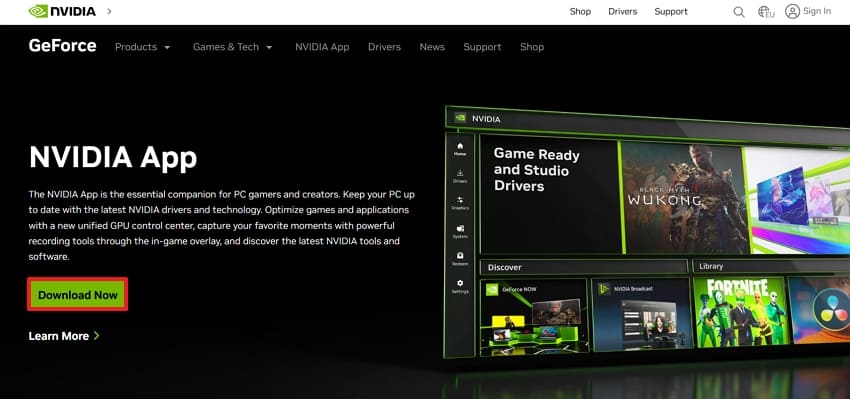The height and width of the screenshot is (399, 850).
Task: Open Shop in the top white bar
Action: [580, 11]
